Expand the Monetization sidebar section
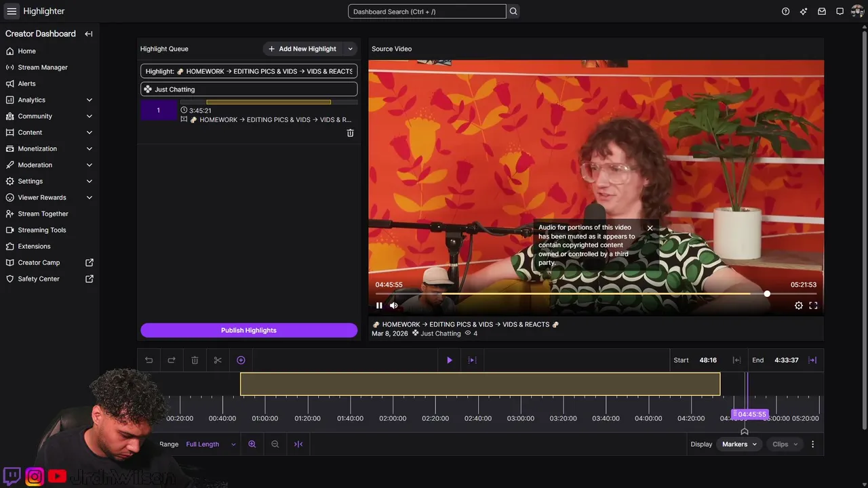This screenshot has height=488, width=868. (x=90, y=148)
